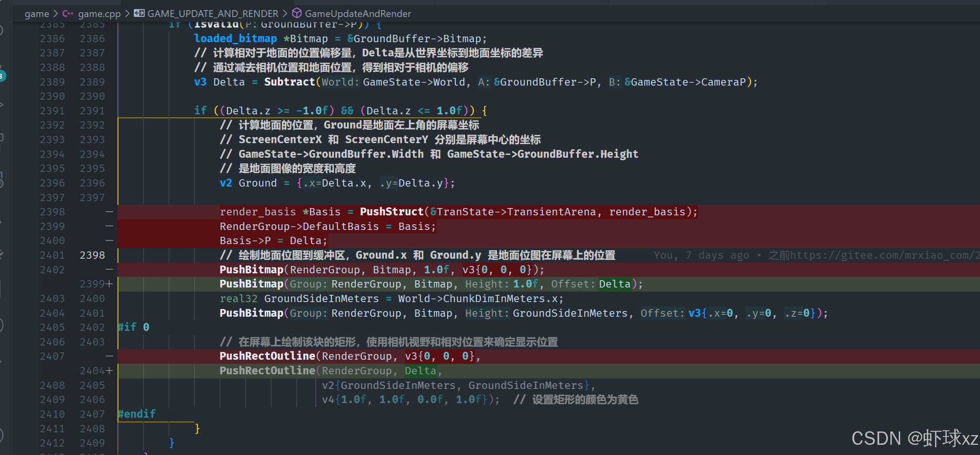Click minus marker on removed line 2402
This screenshot has height=455, width=980.
coord(109,270)
